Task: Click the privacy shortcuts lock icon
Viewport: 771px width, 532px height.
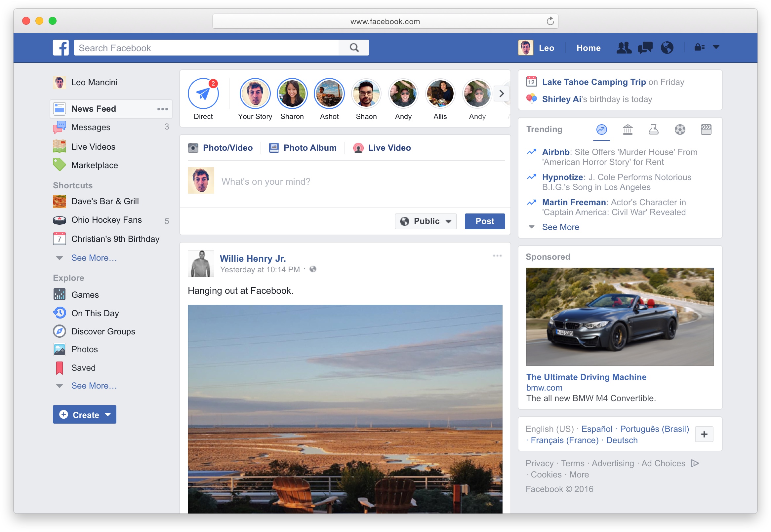Action: tap(699, 47)
